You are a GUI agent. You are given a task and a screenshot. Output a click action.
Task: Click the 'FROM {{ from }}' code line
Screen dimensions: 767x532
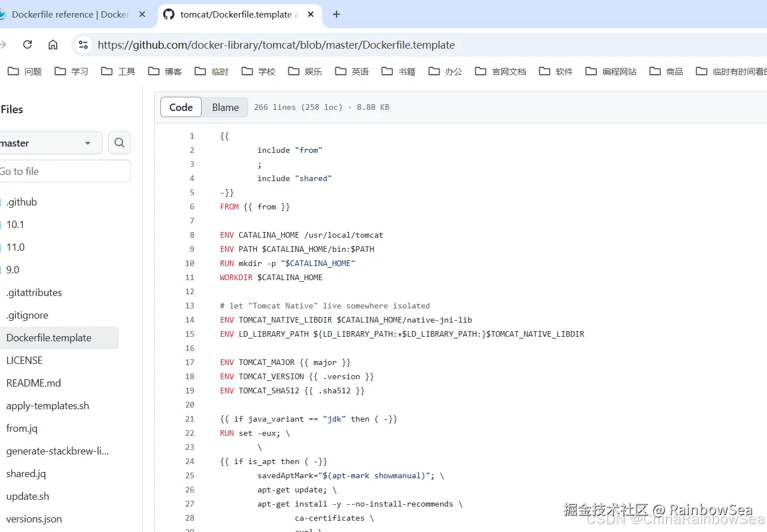pyautogui.click(x=255, y=207)
